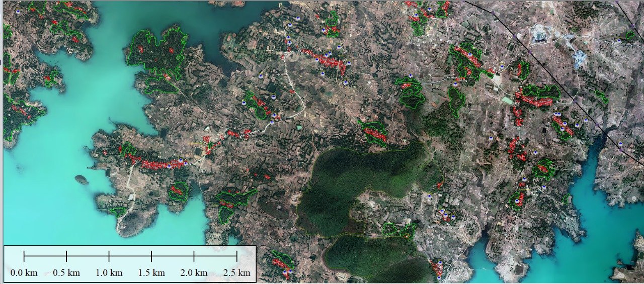Click the "1.5 km" scale bar label
Screen dimensions: 644x284
[x=151, y=273]
